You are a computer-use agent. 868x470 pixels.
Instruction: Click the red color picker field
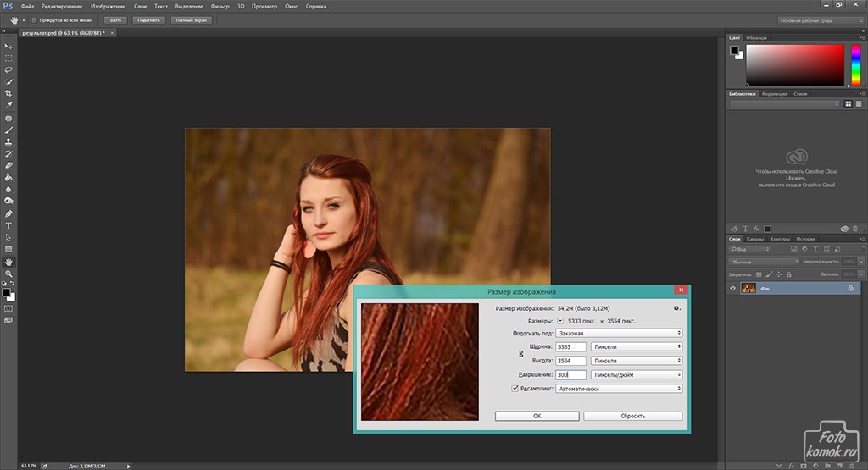795,65
